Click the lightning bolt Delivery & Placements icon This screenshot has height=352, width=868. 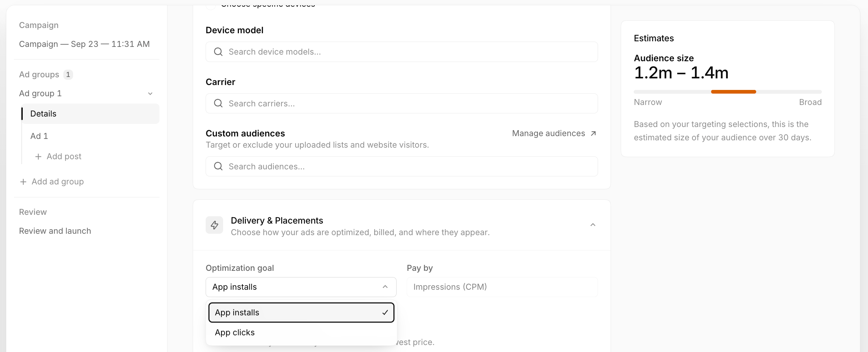214,225
